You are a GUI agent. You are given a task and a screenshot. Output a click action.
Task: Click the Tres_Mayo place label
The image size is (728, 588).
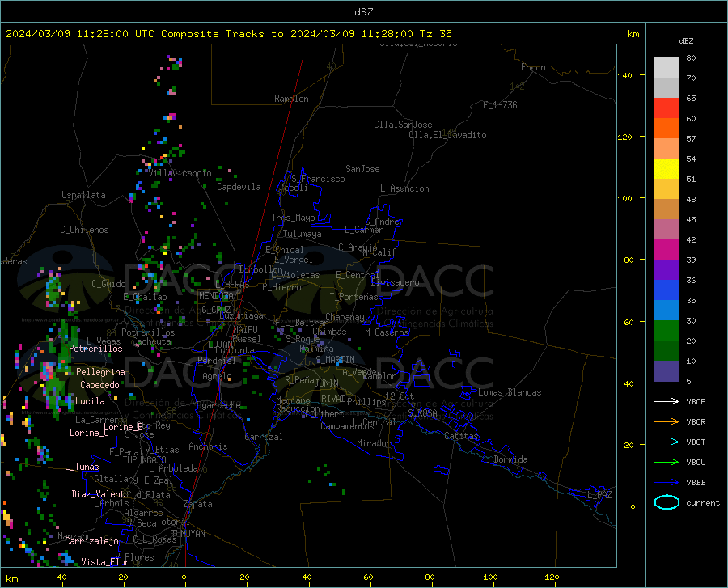[293, 218]
